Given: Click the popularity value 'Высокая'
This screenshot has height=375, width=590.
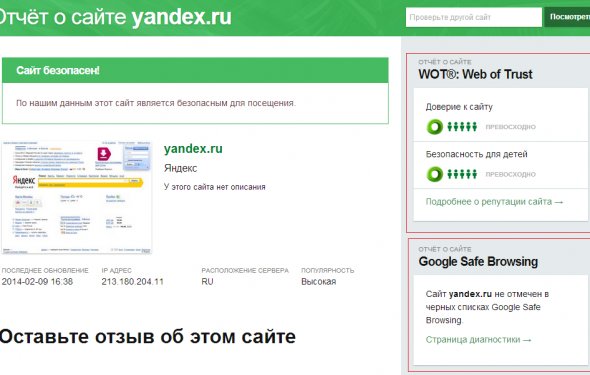Looking at the screenshot, I should coord(318,281).
